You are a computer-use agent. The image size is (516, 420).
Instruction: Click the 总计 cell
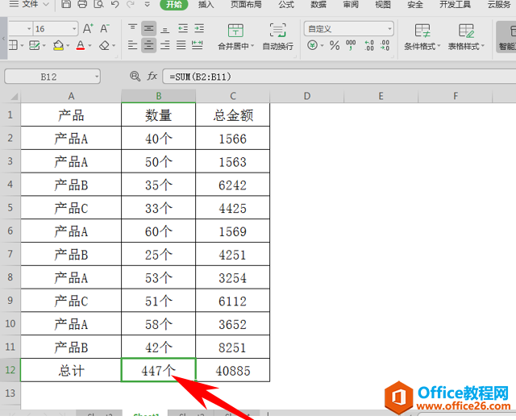71,370
